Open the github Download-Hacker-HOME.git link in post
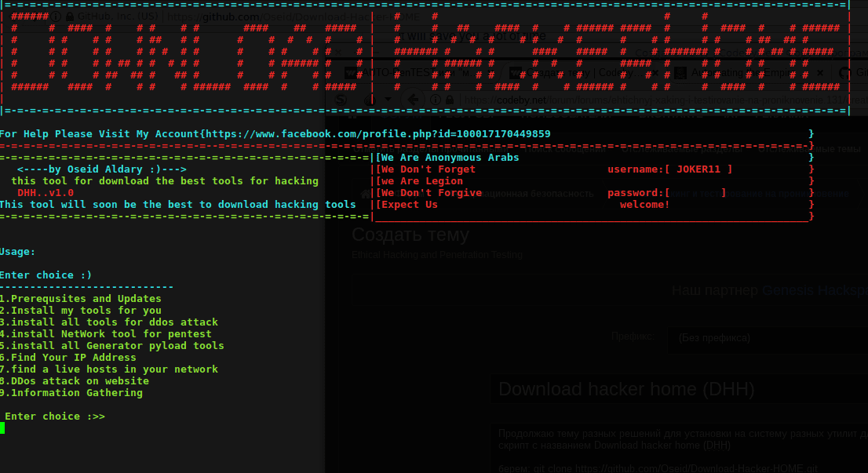868x473 pixels. point(696,468)
